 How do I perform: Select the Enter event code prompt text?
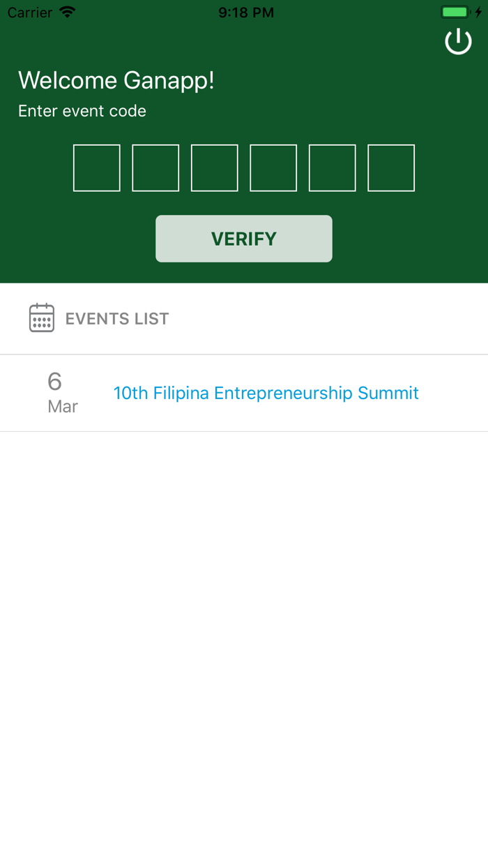(x=82, y=111)
